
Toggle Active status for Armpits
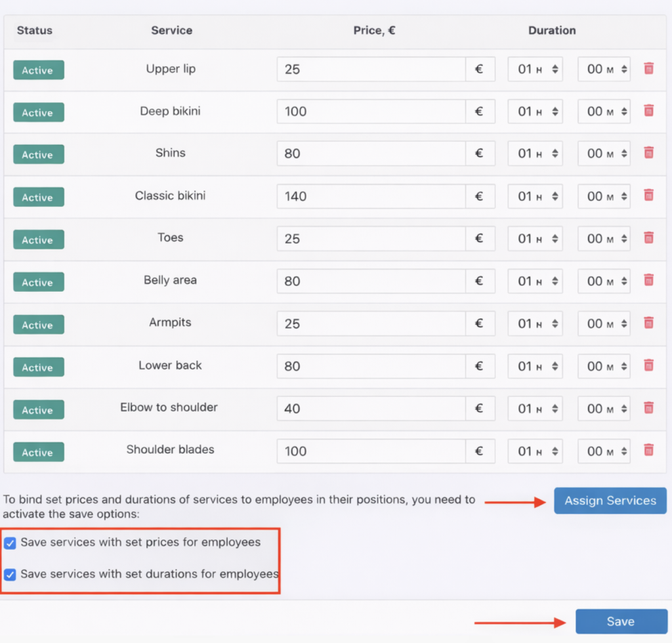click(38, 325)
